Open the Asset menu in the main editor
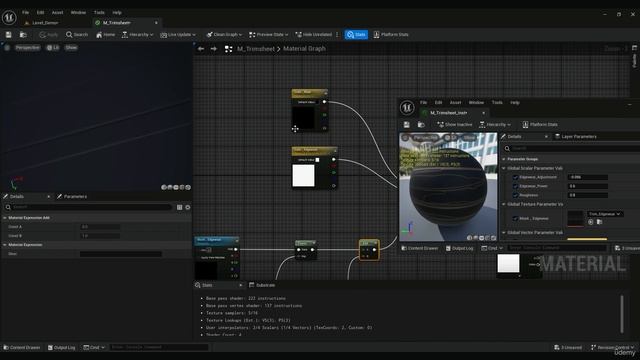 coord(57,13)
